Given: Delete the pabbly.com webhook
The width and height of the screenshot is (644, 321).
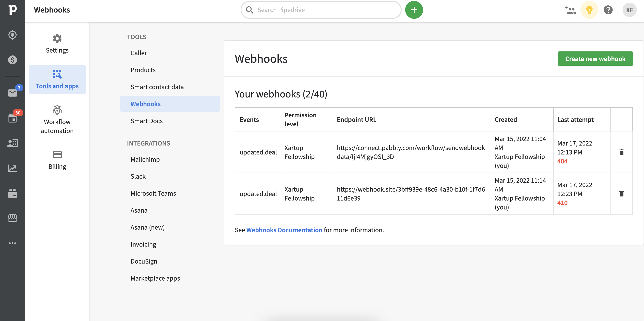Looking at the screenshot, I should (x=621, y=152).
